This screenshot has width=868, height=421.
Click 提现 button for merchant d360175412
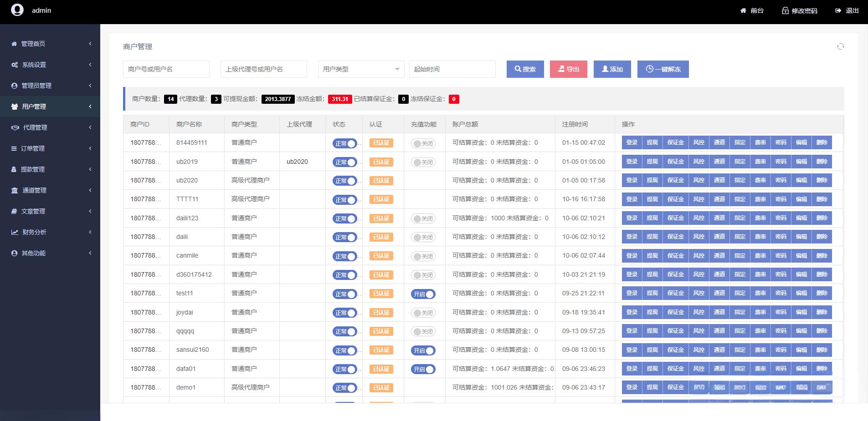[x=652, y=274]
